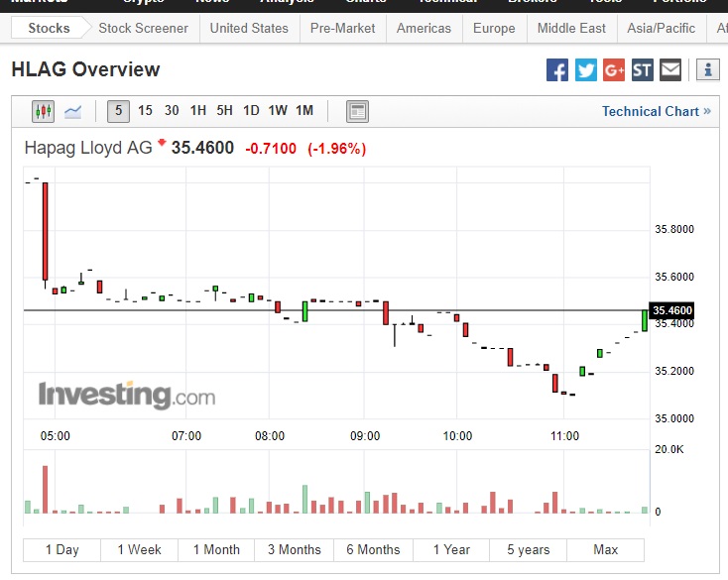Share on Twitter icon
This screenshot has height=580, width=728.
point(586,70)
